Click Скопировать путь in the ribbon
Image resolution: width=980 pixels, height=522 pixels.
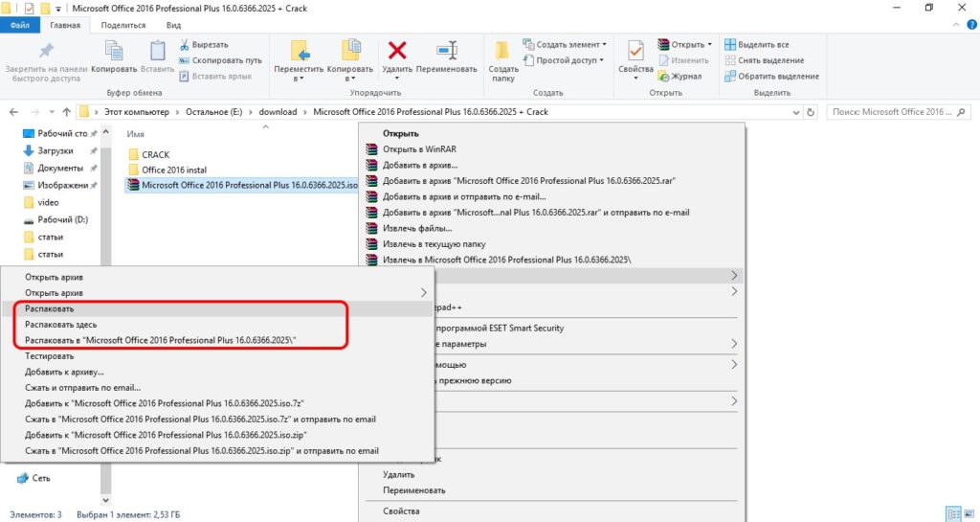tap(221, 60)
